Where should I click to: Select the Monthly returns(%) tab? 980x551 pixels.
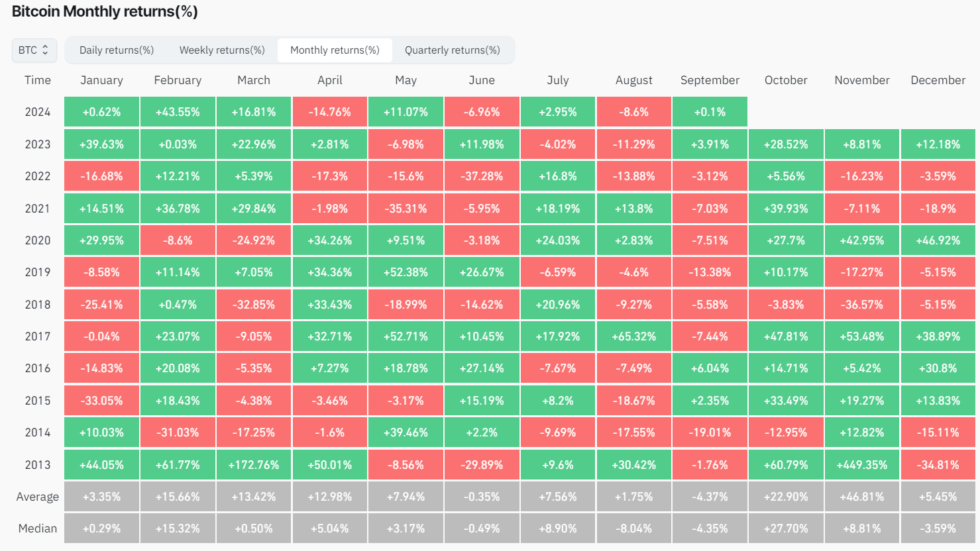(x=335, y=50)
